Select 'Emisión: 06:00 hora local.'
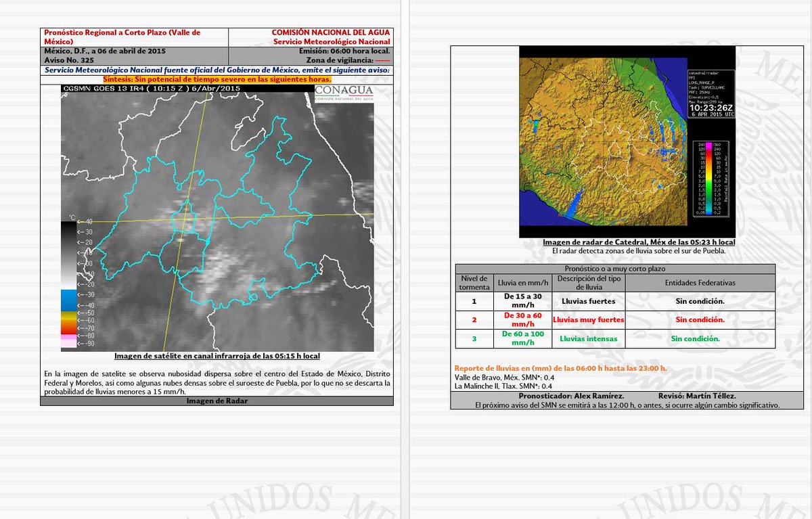Image resolution: width=812 pixels, height=519 pixels. (344, 51)
